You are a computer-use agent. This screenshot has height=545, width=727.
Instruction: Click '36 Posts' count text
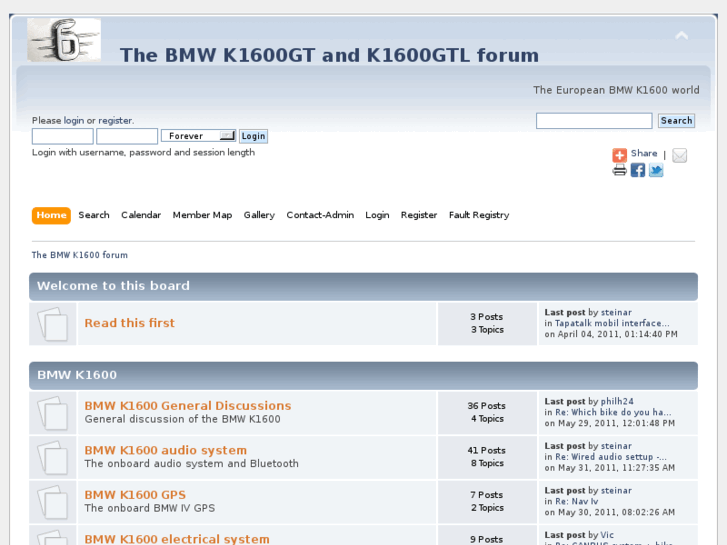click(x=486, y=406)
